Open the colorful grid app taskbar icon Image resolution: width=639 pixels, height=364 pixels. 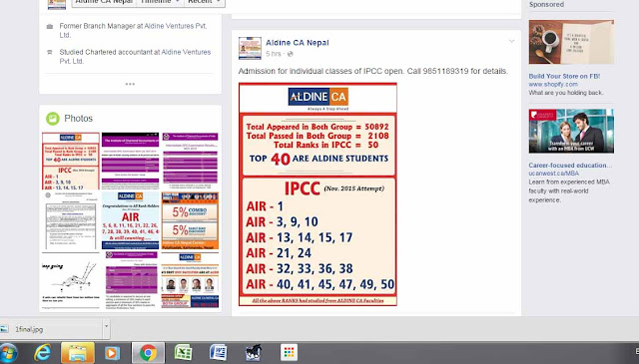click(289, 353)
